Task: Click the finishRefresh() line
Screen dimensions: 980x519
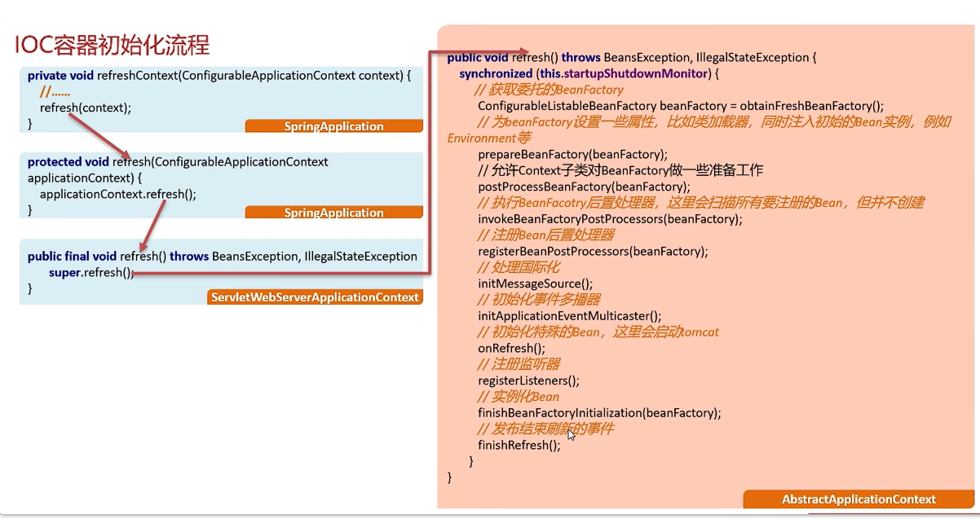Action: click(519, 445)
